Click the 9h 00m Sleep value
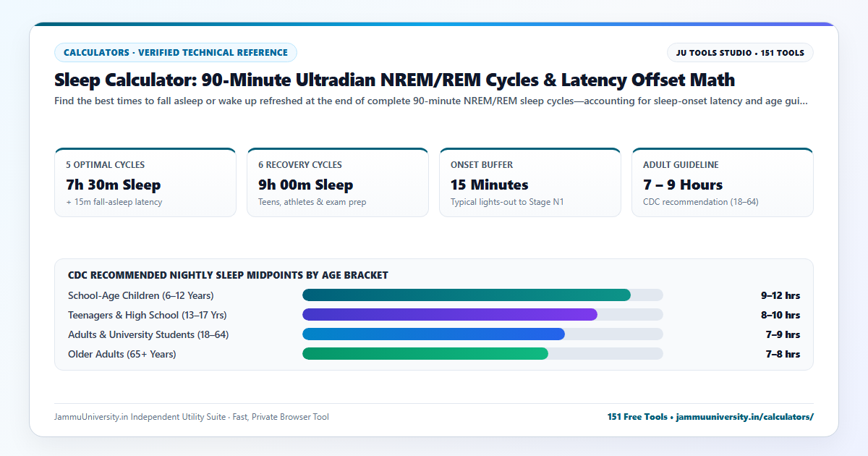868x456 pixels. 306,185
